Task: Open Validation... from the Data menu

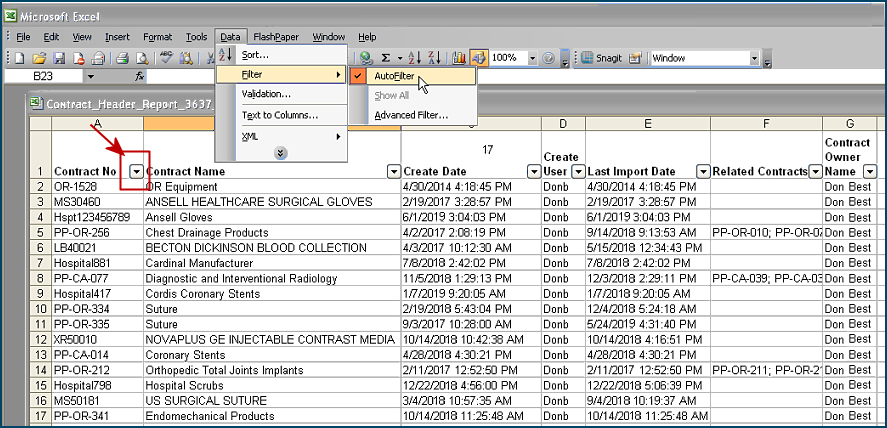Action: (x=266, y=94)
